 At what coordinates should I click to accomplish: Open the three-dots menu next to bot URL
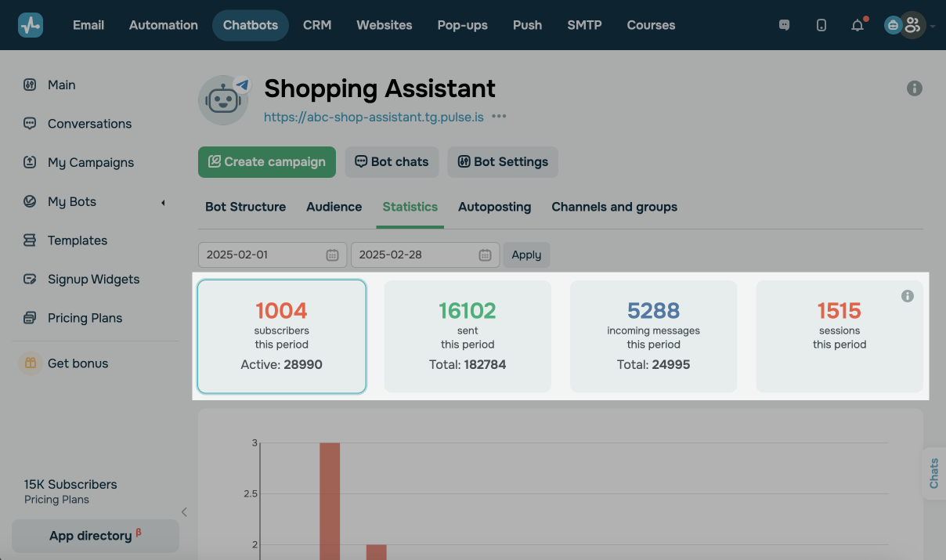click(x=499, y=117)
